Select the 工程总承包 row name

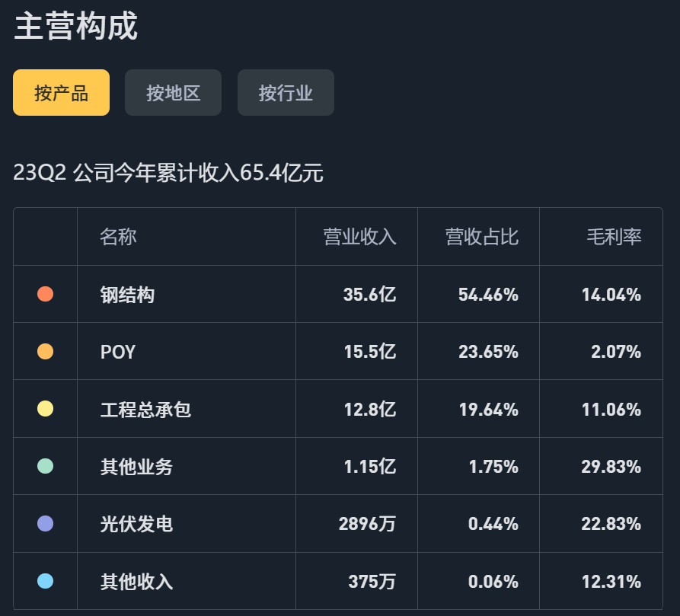145,410
